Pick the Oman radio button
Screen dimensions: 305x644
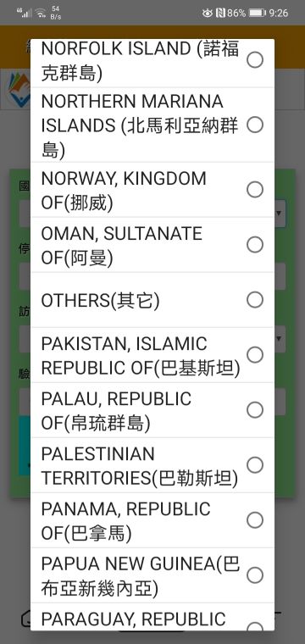pyautogui.click(x=255, y=245)
